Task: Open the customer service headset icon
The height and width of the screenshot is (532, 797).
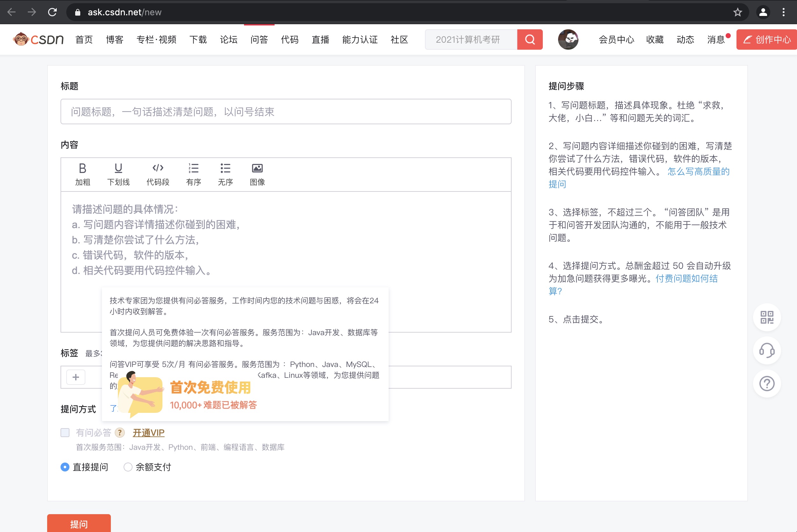Action: coord(767,350)
